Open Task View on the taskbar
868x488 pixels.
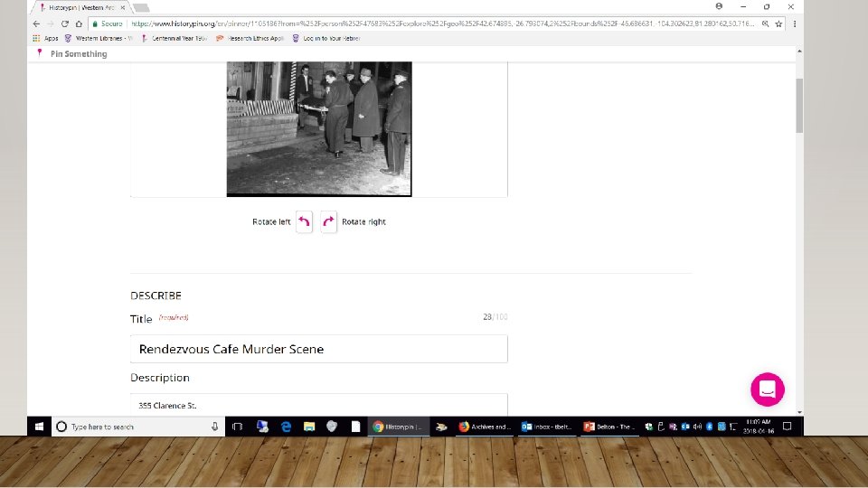pos(238,427)
